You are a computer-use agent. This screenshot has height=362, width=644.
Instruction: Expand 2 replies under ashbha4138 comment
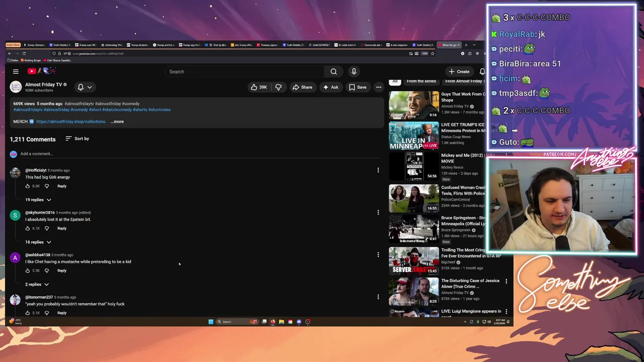pyautogui.click(x=37, y=284)
